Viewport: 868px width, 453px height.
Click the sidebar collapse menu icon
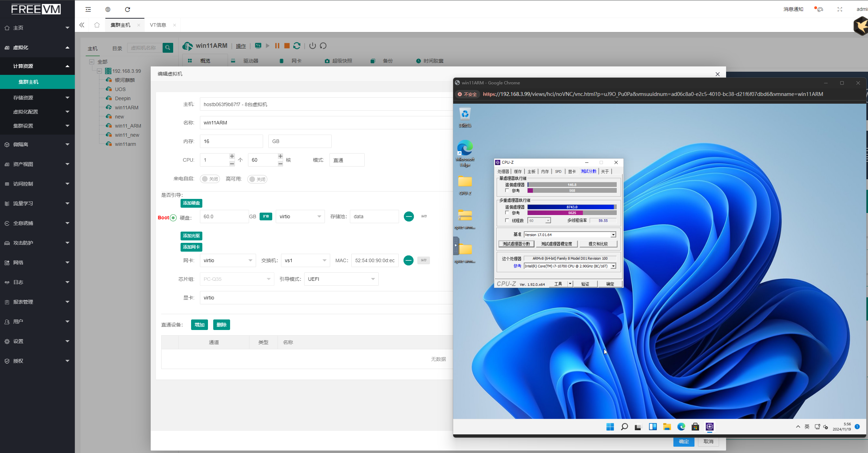point(88,9)
